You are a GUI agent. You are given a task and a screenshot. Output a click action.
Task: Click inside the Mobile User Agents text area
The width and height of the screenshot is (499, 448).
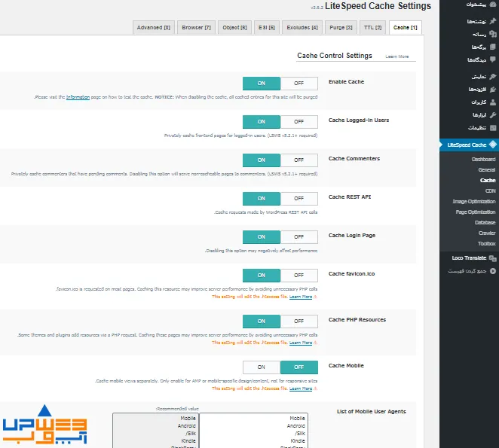coord(253,431)
